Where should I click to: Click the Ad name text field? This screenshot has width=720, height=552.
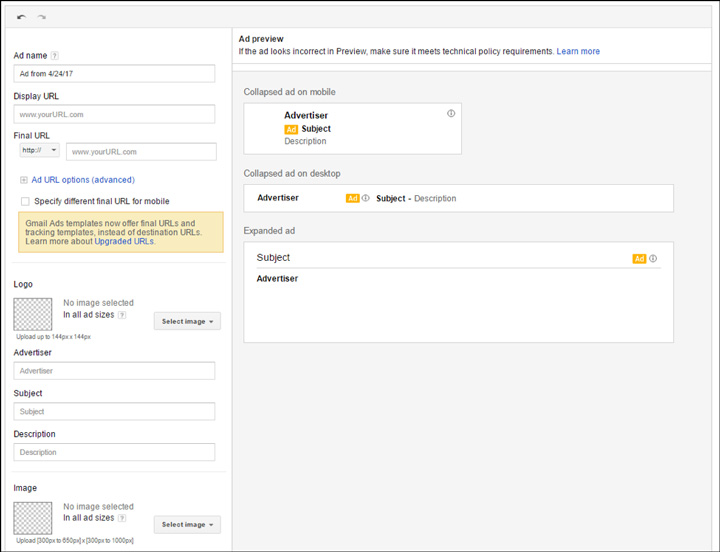(115, 73)
